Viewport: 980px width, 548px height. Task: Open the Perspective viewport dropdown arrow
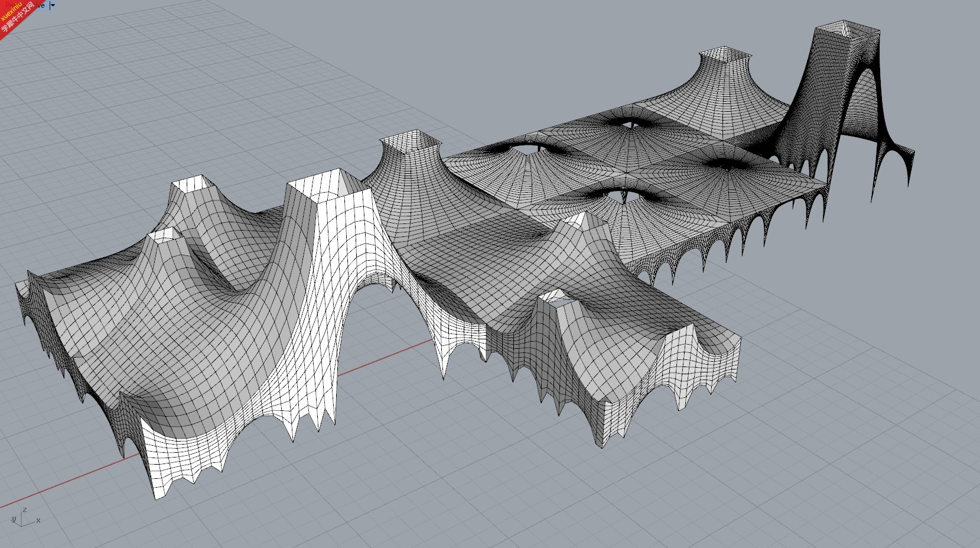(x=53, y=5)
